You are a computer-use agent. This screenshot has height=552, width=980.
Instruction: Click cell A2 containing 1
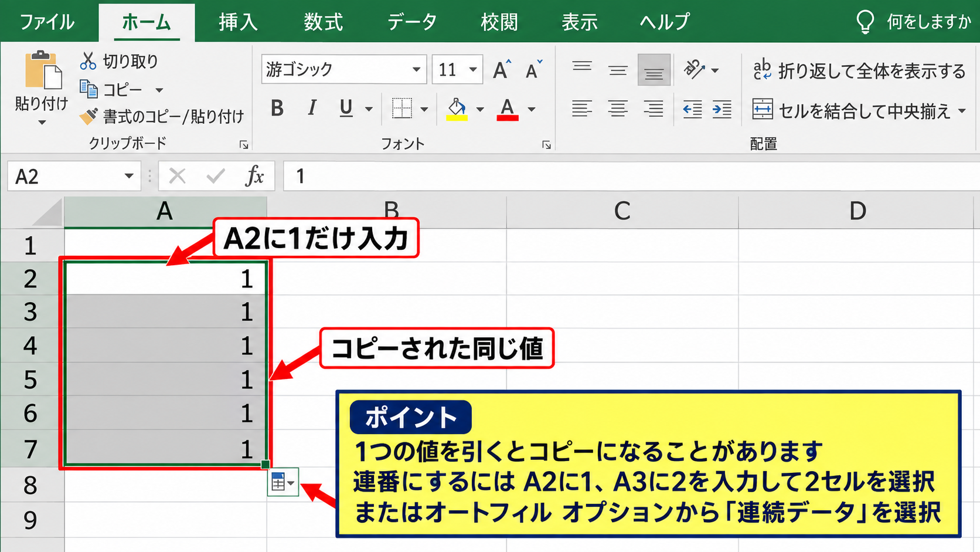click(x=166, y=278)
